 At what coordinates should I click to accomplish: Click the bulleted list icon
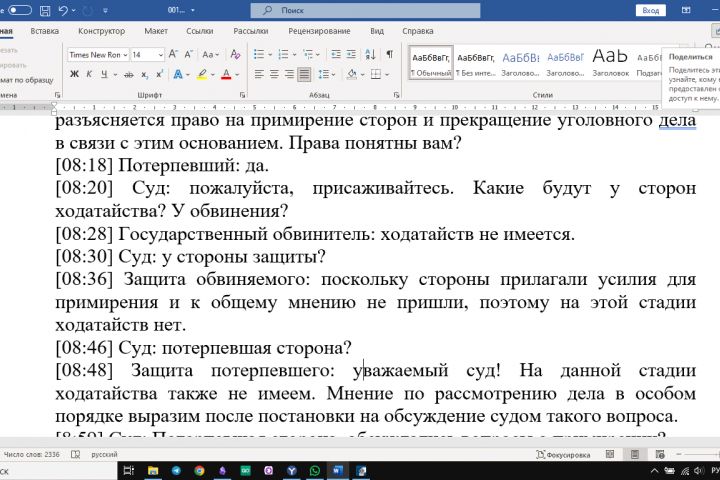(x=260, y=54)
